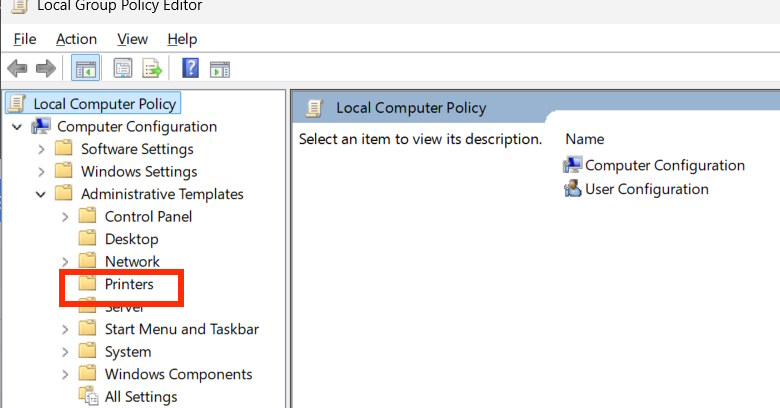The width and height of the screenshot is (780, 408).
Task: Select Network in the tree
Action: pos(132,261)
